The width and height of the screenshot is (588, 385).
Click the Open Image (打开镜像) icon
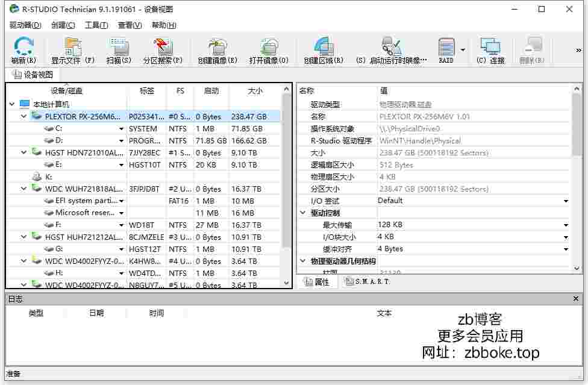coord(269,46)
